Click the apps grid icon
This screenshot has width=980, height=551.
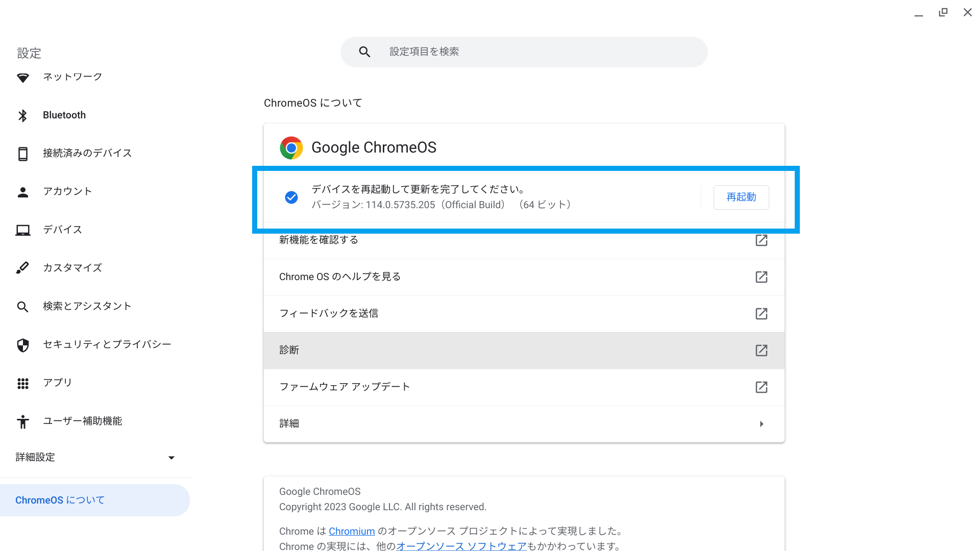coord(23,383)
